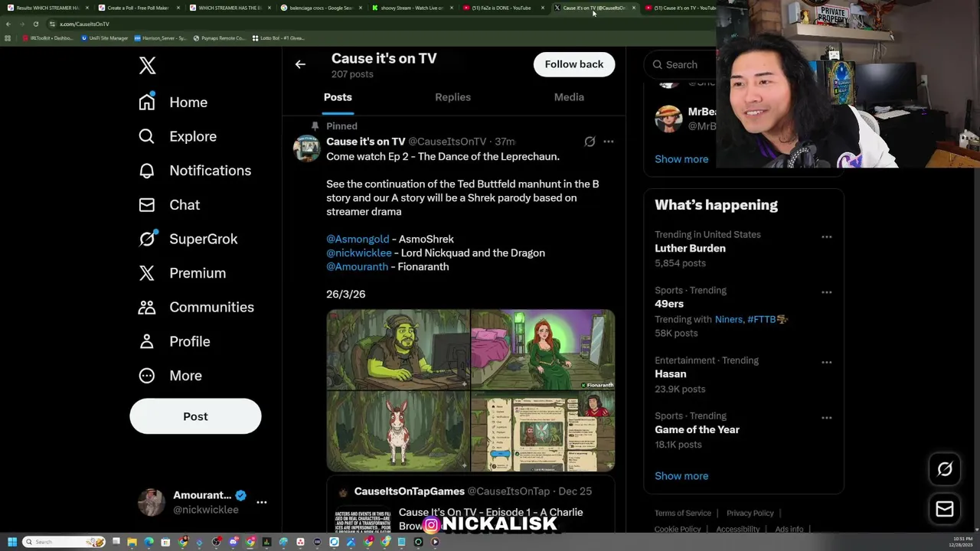The height and width of the screenshot is (551, 980).
Task: Expand the More menu in the sidebar
Action: pyautogui.click(x=170, y=376)
